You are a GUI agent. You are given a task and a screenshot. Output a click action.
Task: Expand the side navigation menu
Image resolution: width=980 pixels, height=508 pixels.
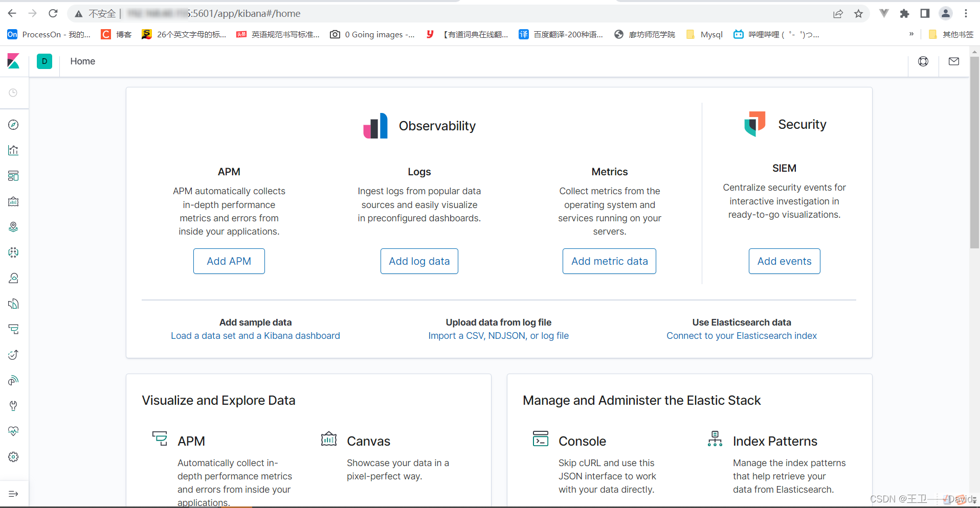(14, 494)
